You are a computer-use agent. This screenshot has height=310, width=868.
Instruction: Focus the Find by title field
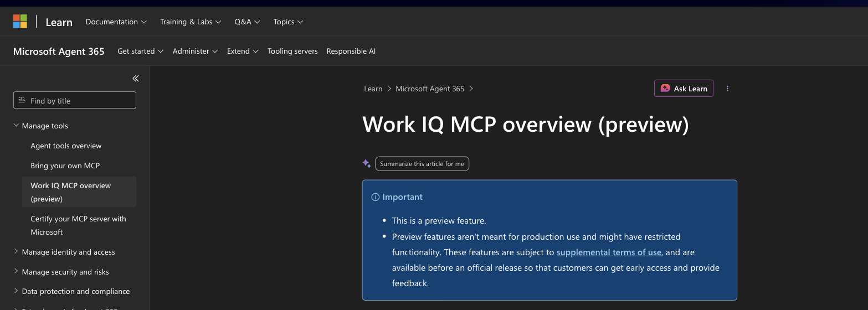coord(75,100)
